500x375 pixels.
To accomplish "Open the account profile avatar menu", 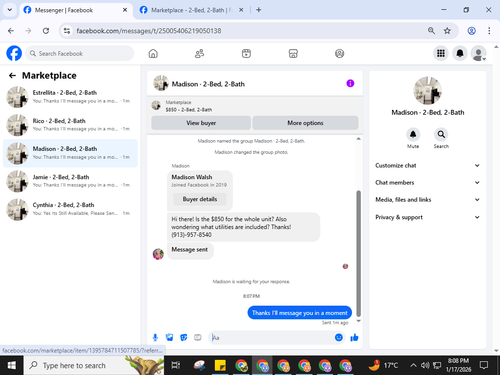I will click(x=478, y=53).
